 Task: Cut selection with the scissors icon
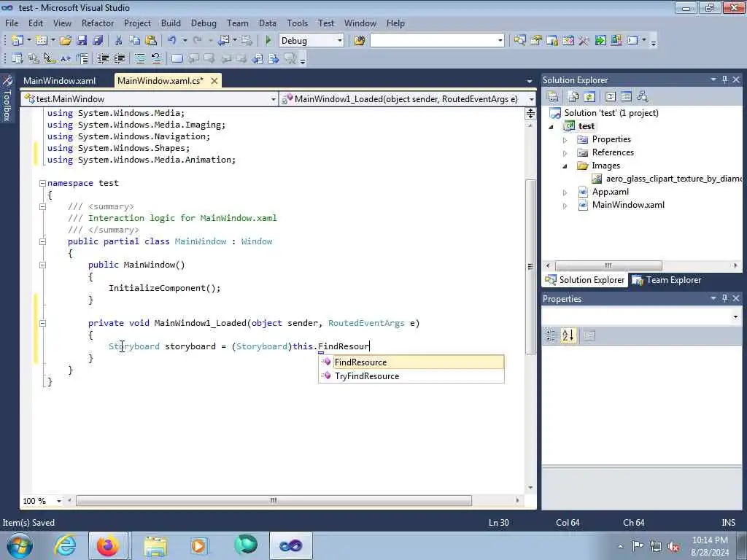tap(119, 41)
